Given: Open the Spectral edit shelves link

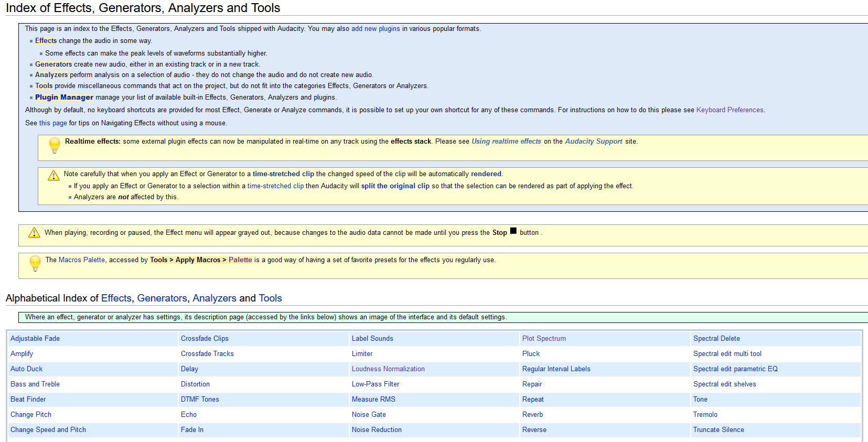Looking at the screenshot, I should (725, 384).
